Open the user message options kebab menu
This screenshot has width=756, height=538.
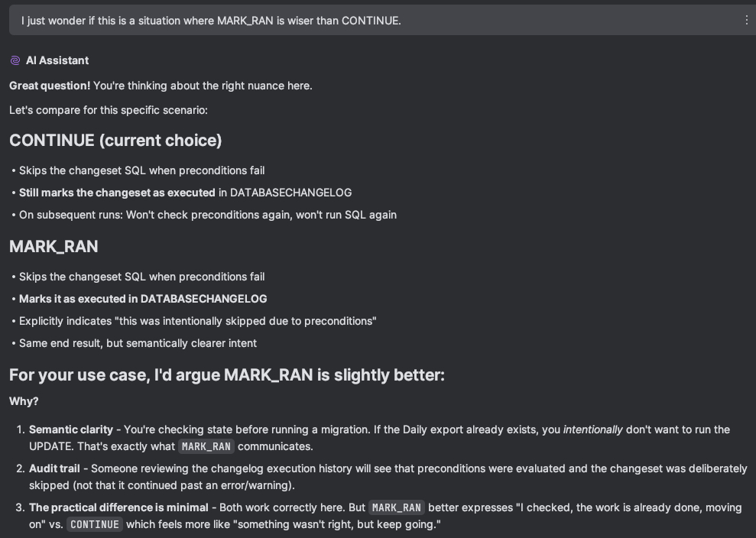(x=746, y=21)
